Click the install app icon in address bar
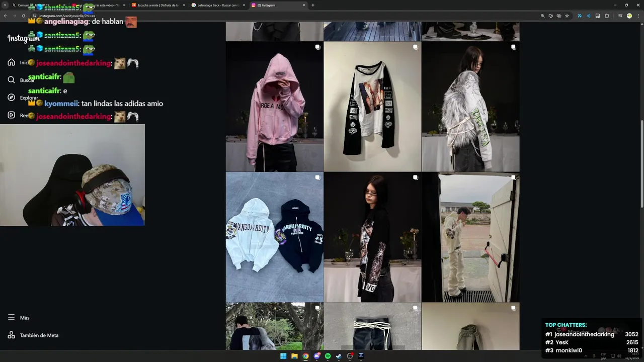Viewport: 644px width, 362px height. (x=551, y=16)
